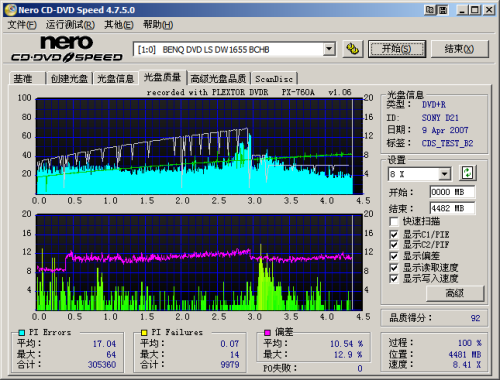
Task: Click the disc ID text SONY D21
Action: pyautogui.click(x=440, y=118)
